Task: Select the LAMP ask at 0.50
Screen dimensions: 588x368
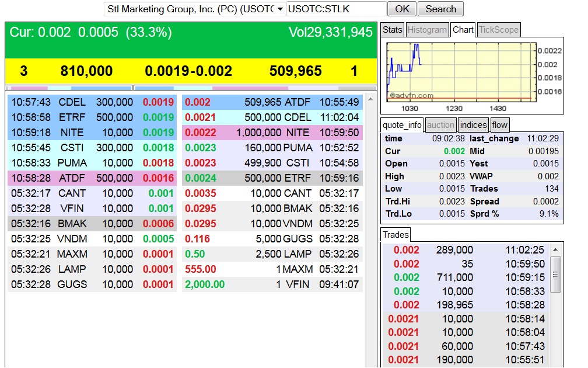Action: point(272,254)
